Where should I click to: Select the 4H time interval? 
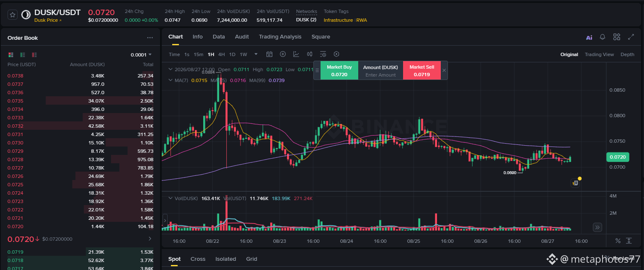point(222,54)
